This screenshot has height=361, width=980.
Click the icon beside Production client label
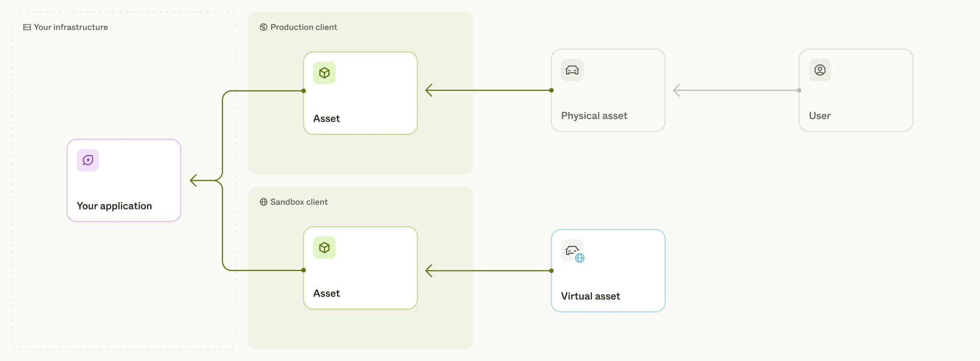pos(263,27)
